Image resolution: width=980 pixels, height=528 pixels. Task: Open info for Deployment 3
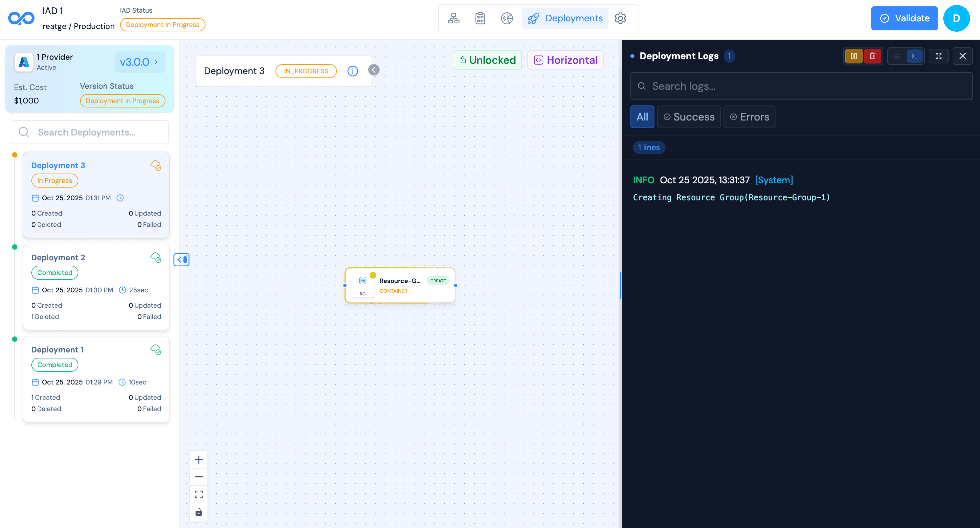point(352,71)
